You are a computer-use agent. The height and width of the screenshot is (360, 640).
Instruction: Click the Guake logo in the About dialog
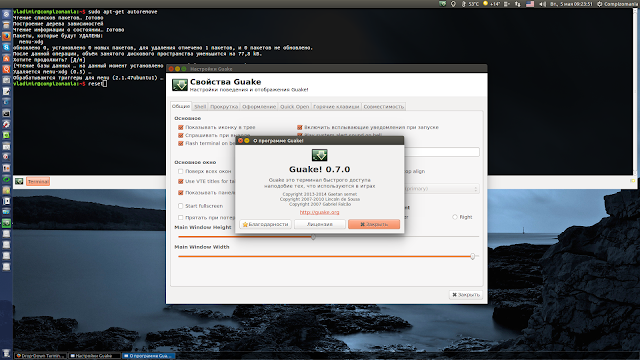[320, 155]
